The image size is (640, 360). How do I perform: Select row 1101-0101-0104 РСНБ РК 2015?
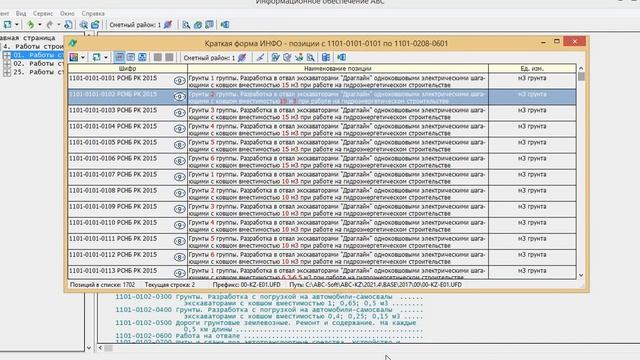(x=322, y=129)
